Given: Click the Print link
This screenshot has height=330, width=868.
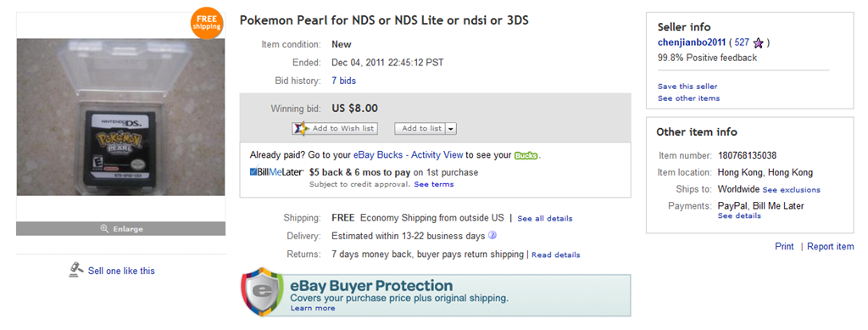Looking at the screenshot, I should coord(784,246).
